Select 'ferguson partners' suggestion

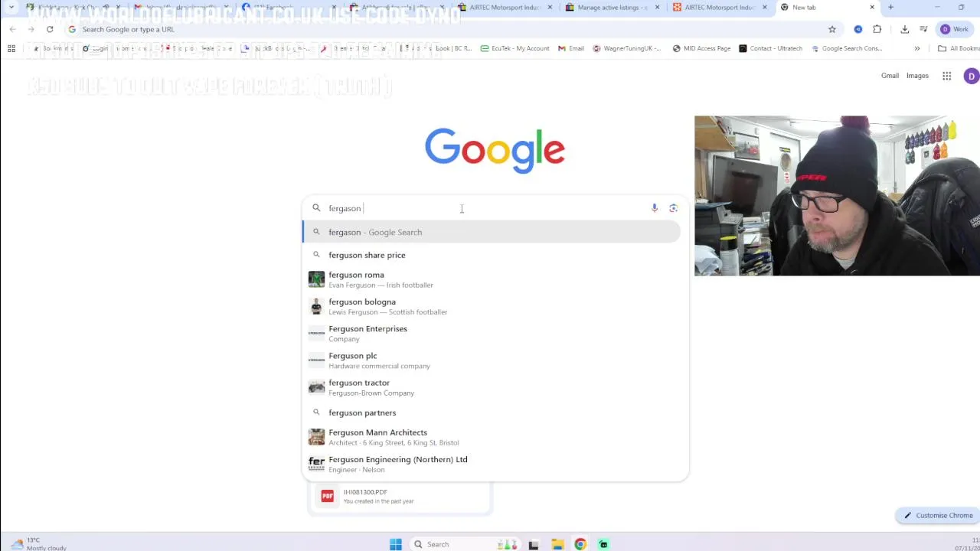492,412
